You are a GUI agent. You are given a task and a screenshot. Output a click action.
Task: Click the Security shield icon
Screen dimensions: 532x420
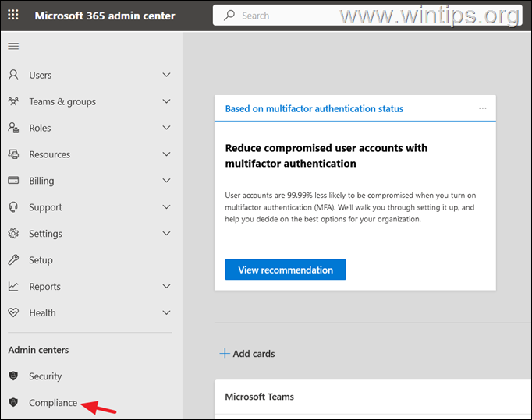[13, 376]
